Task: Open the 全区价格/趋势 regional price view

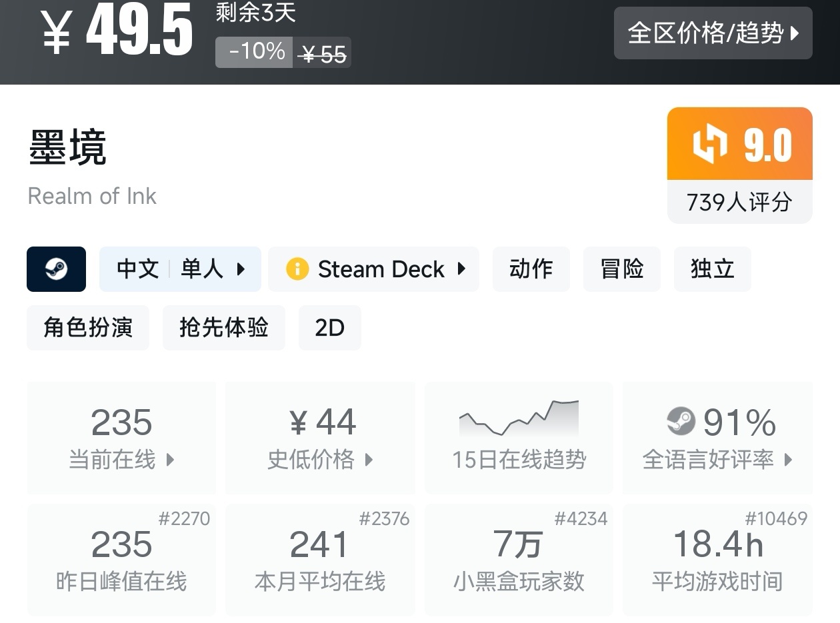Action: (x=713, y=33)
